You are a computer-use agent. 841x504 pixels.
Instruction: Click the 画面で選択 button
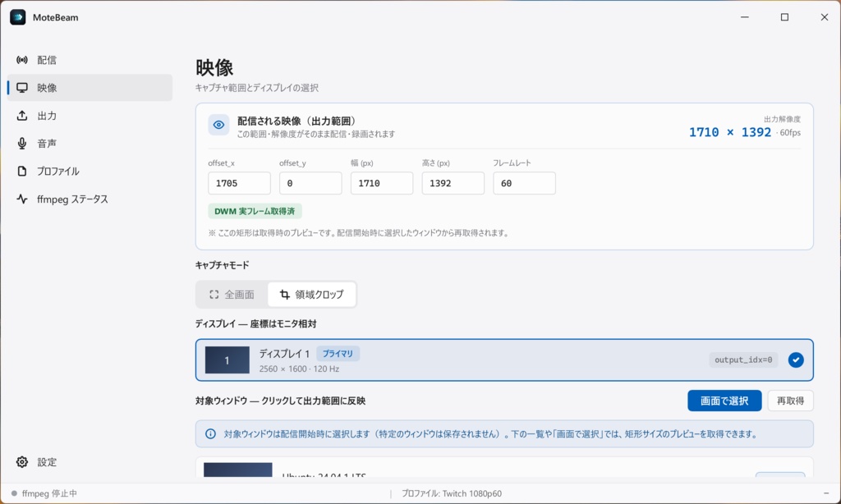(724, 401)
